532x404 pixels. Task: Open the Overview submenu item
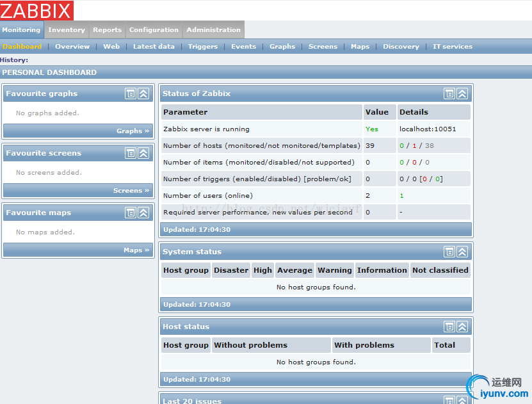click(x=72, y=47)
